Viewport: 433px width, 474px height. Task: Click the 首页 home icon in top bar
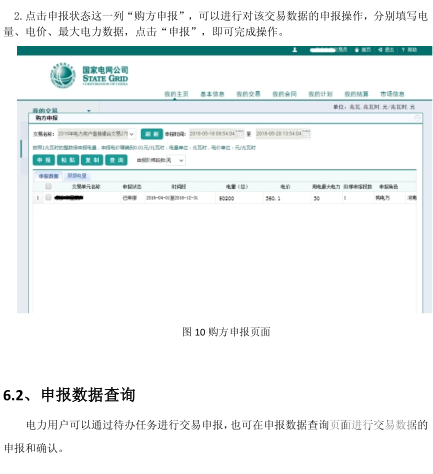tap(357, 50)
